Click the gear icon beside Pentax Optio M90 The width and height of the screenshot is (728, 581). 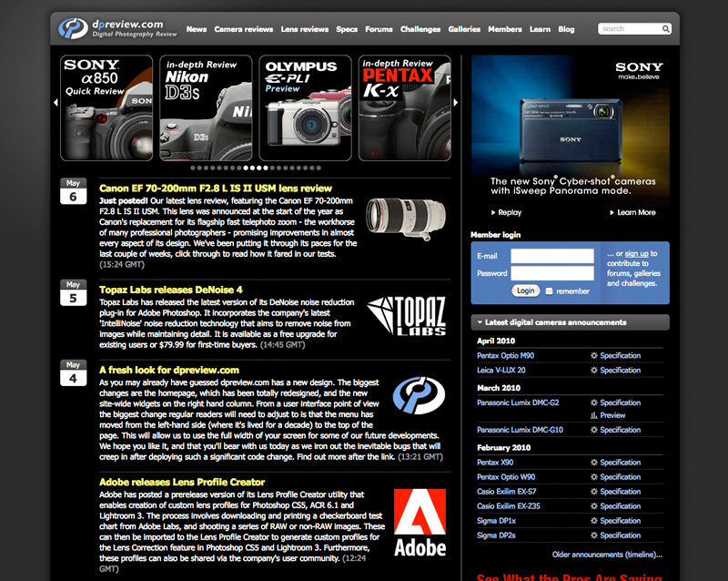(594, 356)
